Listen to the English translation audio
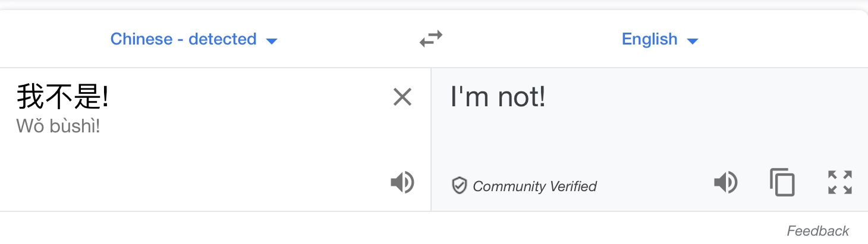 pyautogui.click(x=725, y=182)
